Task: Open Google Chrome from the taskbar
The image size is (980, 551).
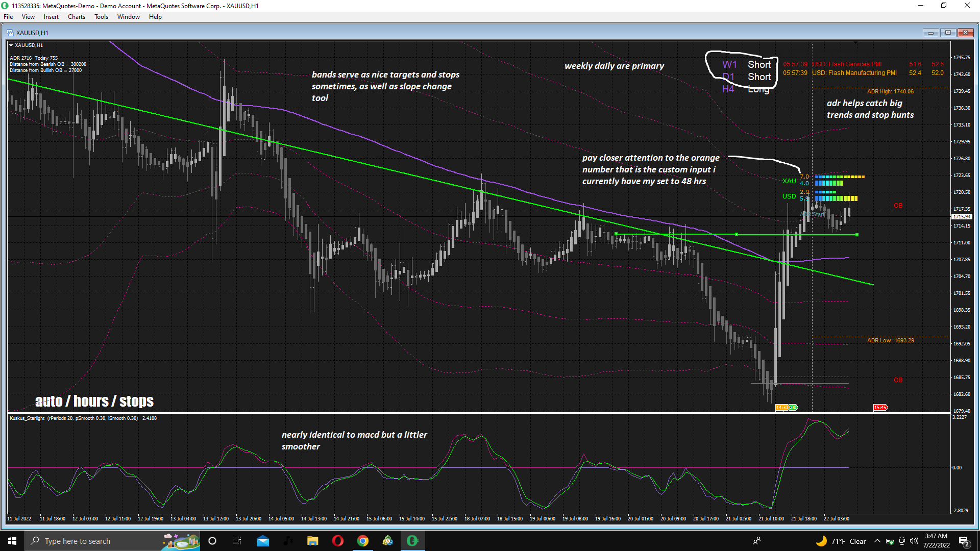Action: pyautogui.click(x=362, y=541)
